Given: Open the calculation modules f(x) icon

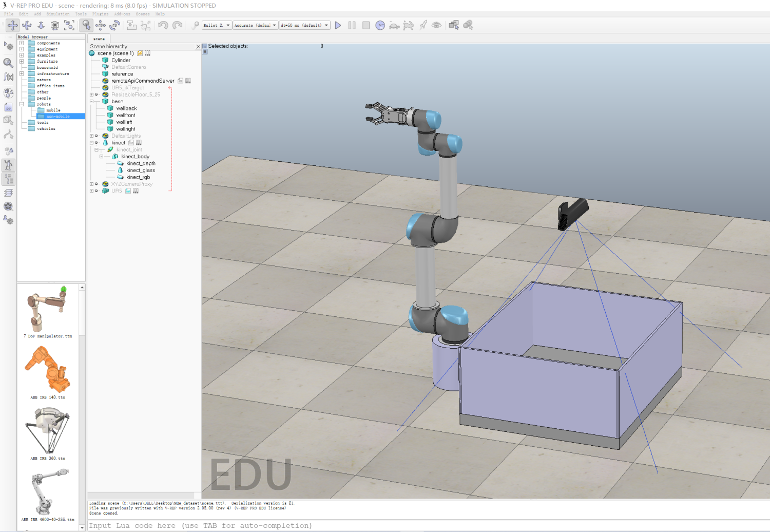Looking at the screenshot, I should click(x=8, y=77).
